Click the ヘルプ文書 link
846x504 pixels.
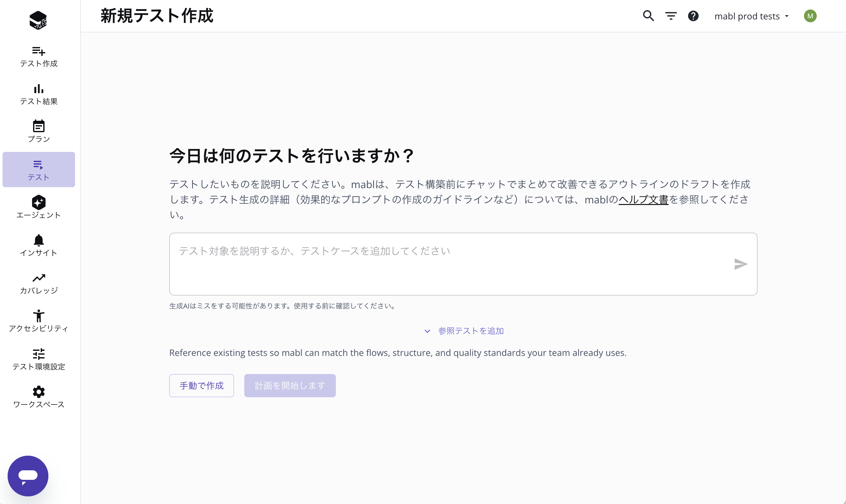[643, 200]
